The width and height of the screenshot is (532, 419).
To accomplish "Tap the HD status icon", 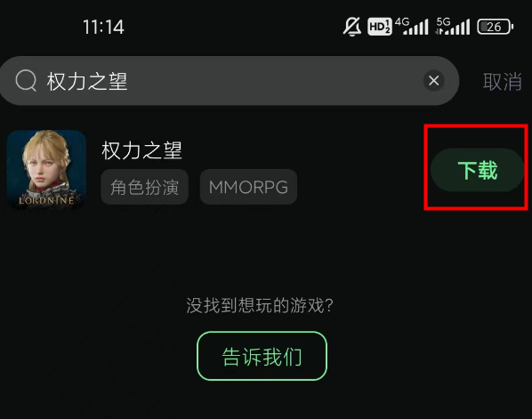I will tap(380, 27).
